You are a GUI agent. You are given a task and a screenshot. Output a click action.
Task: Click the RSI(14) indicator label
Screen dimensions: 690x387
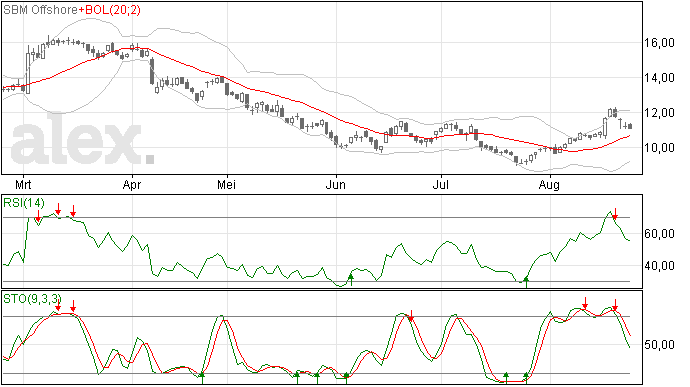point(24,203)
